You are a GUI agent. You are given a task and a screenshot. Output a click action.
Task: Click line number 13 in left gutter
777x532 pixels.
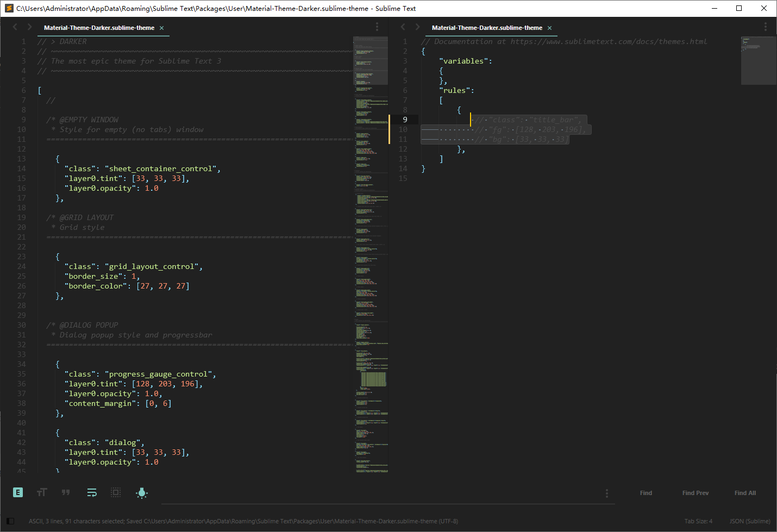(21, 159)
